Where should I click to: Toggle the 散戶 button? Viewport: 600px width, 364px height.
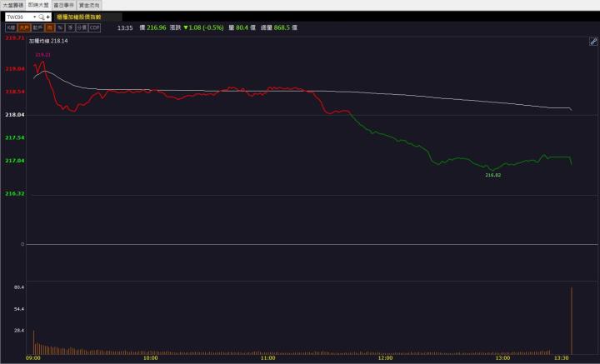point(37,27)
